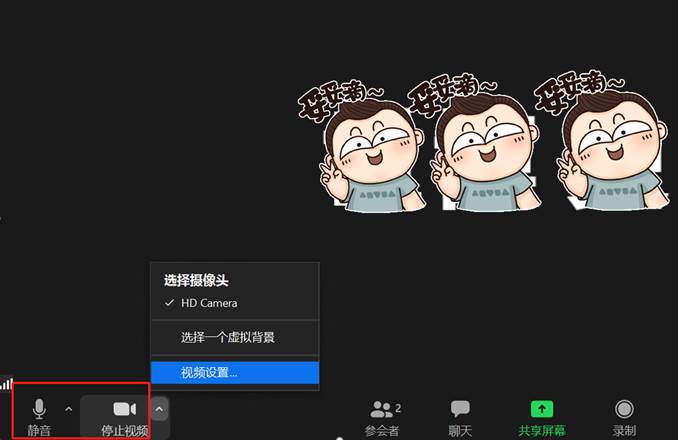Click the 参会者 label text
Image resolution: width=678 pixels, height=440 pixels.
click(x=381, y=431)
